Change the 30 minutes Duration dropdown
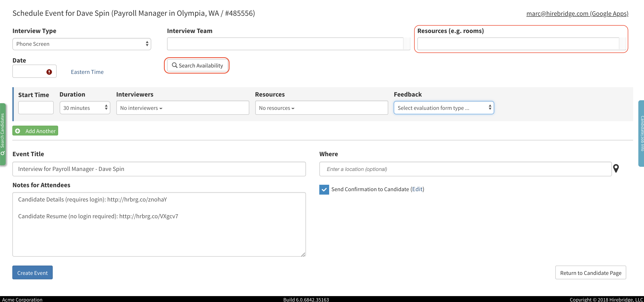This screenshot has height=302, width=644. [x=85, y=108]
